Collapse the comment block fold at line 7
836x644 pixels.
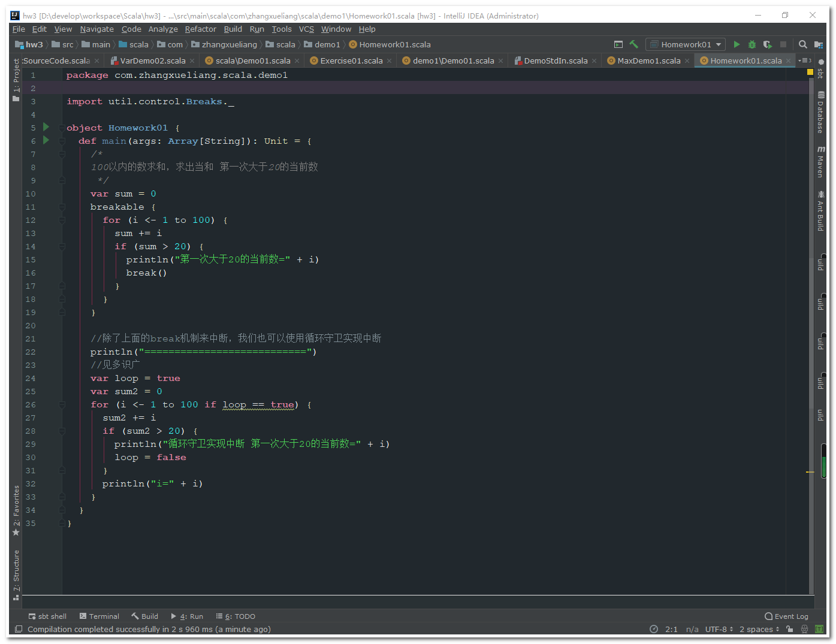pyautogui.click(x=62, y=154)
